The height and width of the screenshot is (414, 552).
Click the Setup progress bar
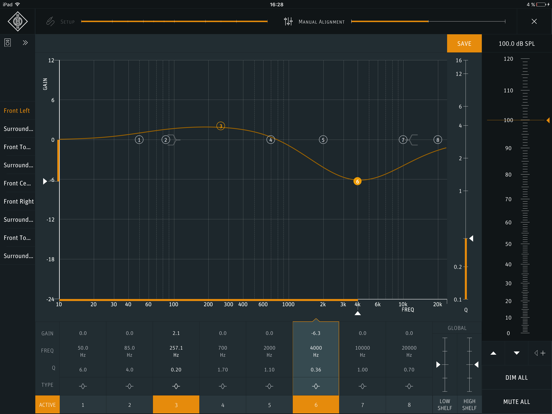174,21
